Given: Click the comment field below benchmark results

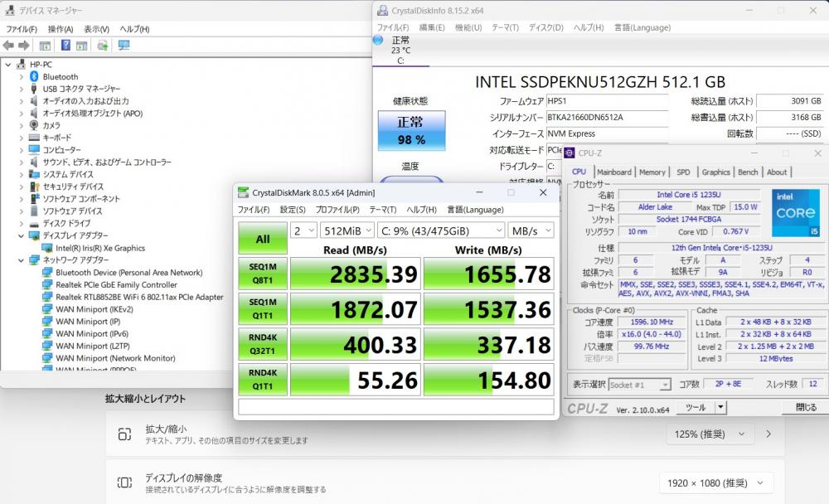Looking at the screenshot, I should click(396, 407).
